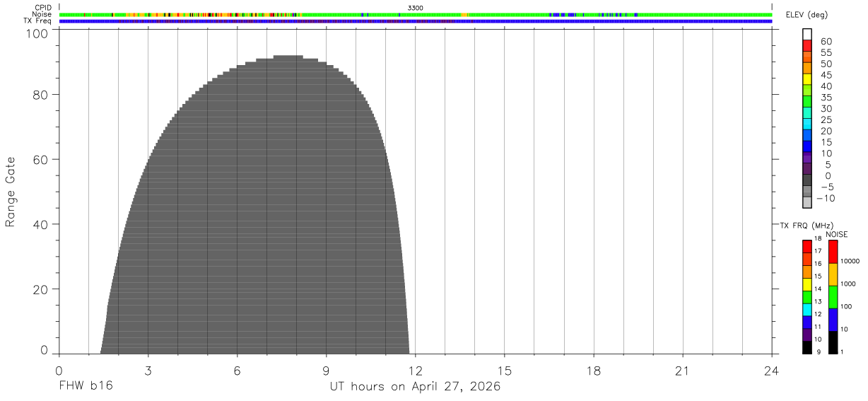Click the 100 tick label on Range Gate axis
The image size is (868, 401).
click(x=35, y=33)
